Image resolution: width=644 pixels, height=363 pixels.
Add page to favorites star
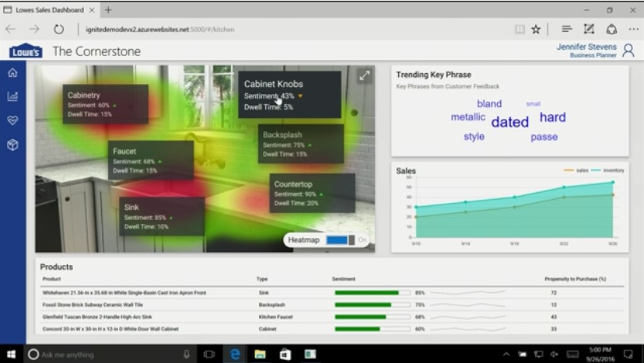coord(536,30)
